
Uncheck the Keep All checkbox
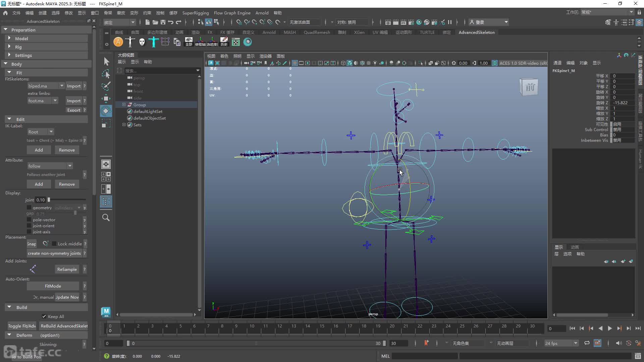coord(44,316)
